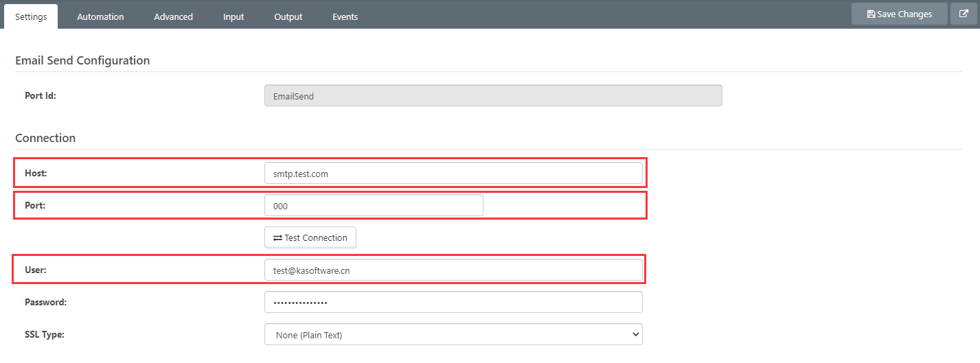
Task: Click the "SSL Type:" label
Action: point(44,334)
